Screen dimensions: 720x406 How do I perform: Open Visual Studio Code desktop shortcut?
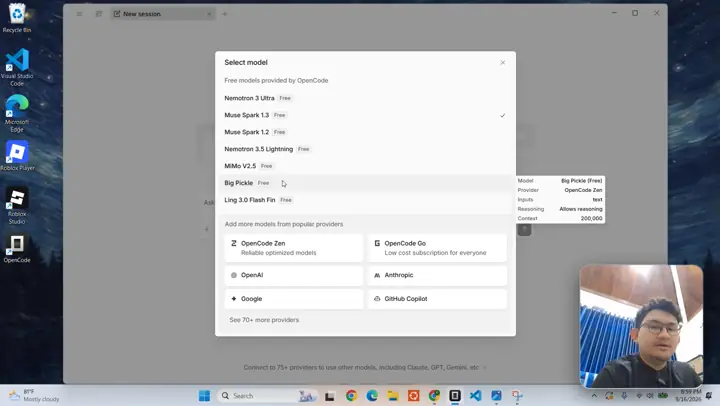17,67
